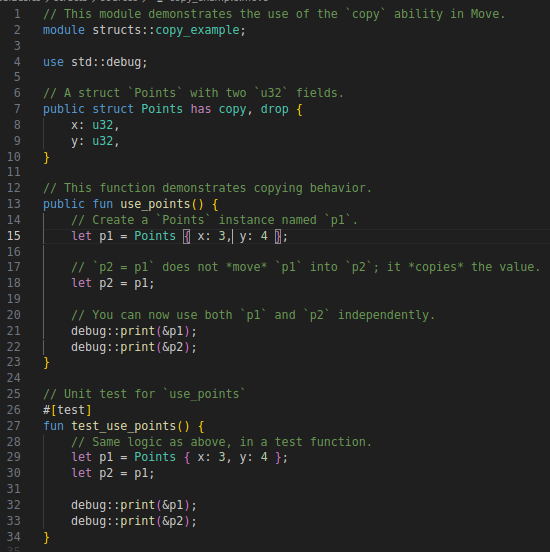Screen dimensions: 550x552
Task: Click the "drop" ability on line 7
Action: pos(274,109)
